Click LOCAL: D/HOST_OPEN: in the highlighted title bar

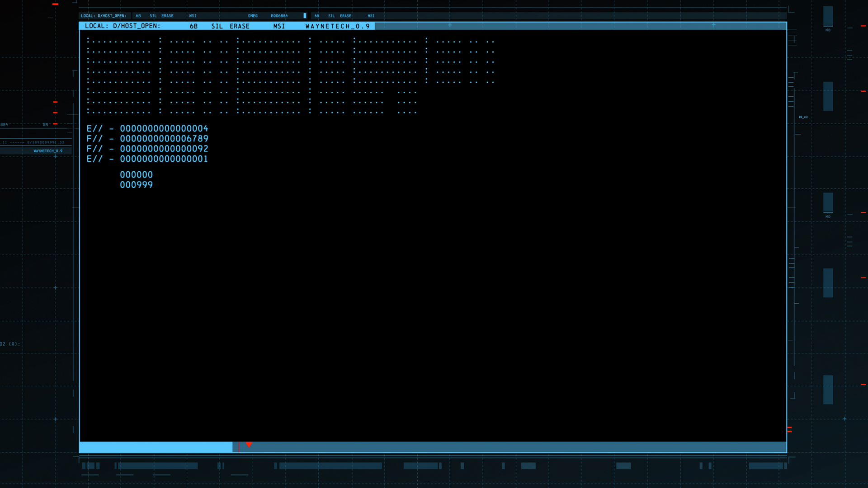click(x=123, y=26)
